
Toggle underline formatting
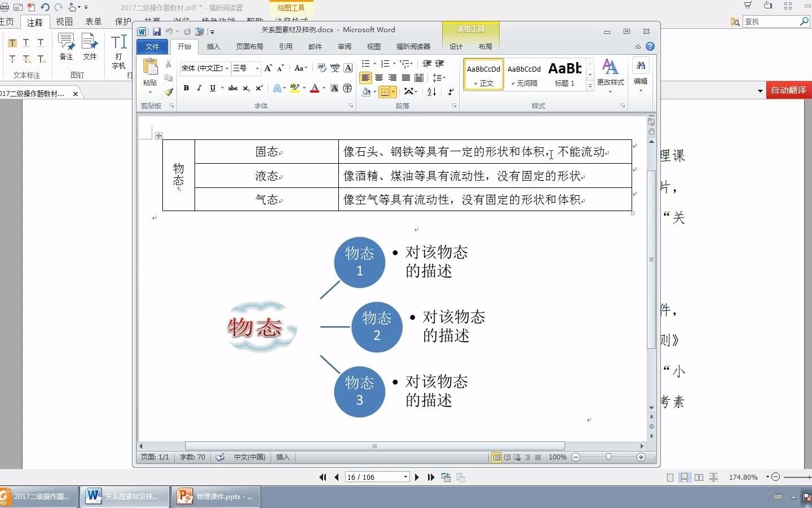click(211, 88)
